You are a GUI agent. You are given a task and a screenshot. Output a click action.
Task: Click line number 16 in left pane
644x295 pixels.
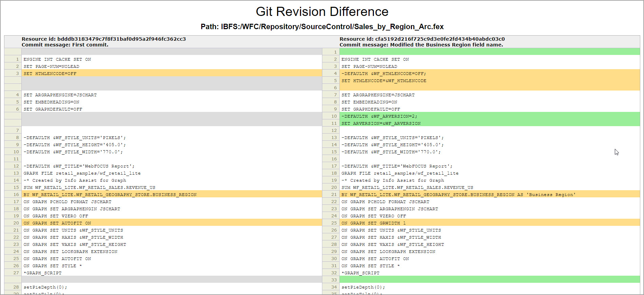click(16, 195)
